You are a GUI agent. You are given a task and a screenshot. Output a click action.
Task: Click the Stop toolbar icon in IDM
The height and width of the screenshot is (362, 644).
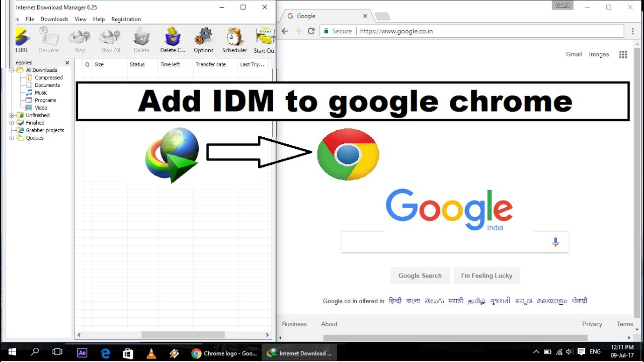tap(79, 40)
